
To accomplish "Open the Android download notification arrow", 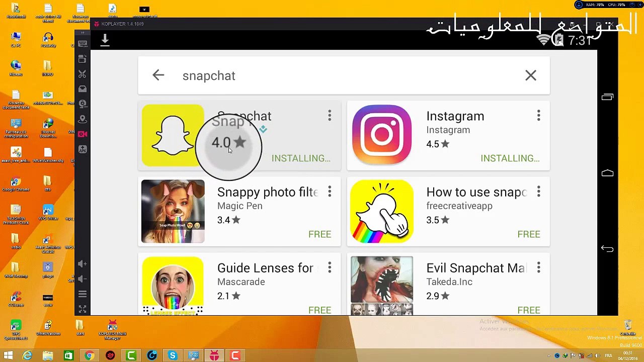I will pos(105,40).
